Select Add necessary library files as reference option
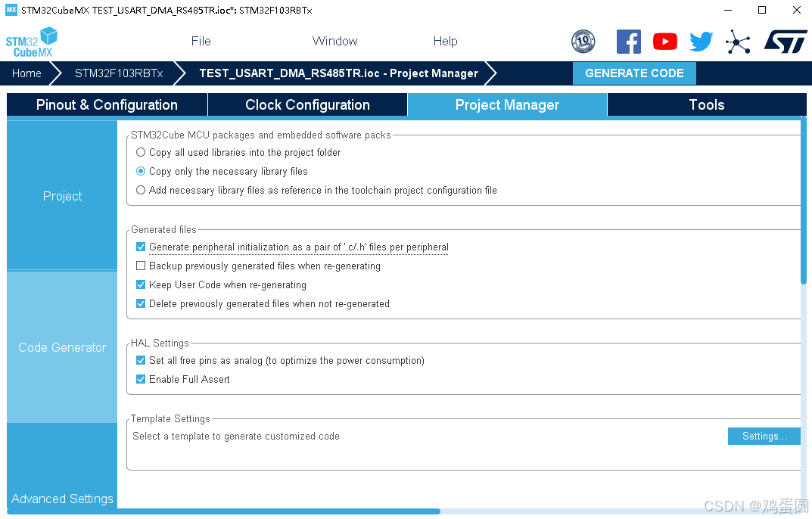The height and width of the screenshot is (519, 812). pos(140,190)
